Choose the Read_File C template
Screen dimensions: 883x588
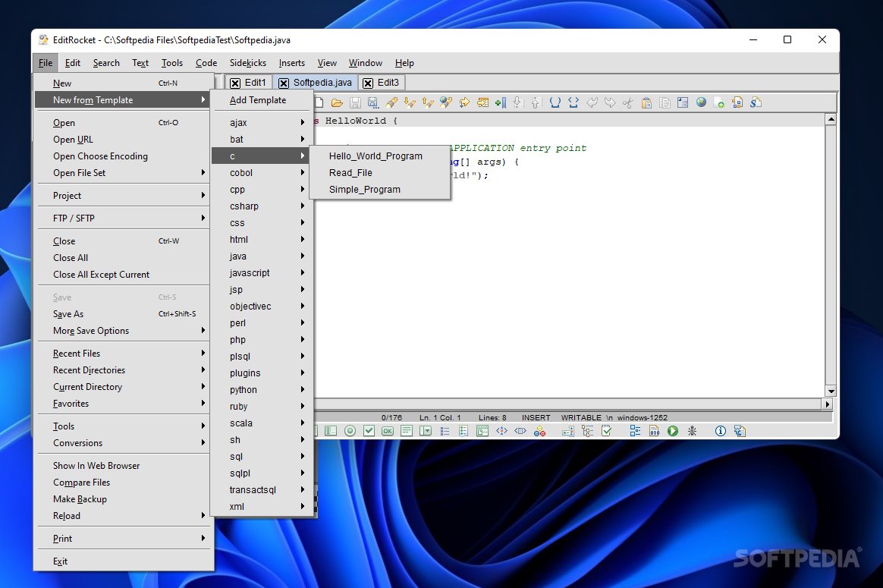[x=379, y=173]
